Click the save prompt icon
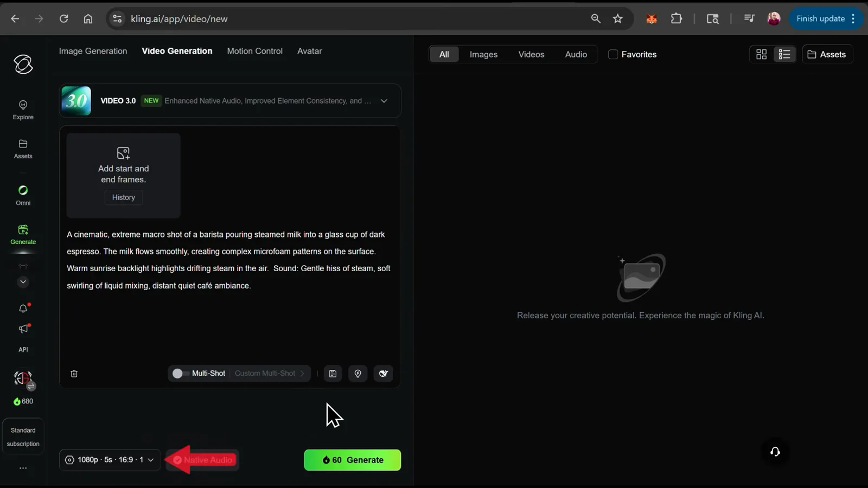This screenshot has width=868, height=488. (x=333, y=374)
